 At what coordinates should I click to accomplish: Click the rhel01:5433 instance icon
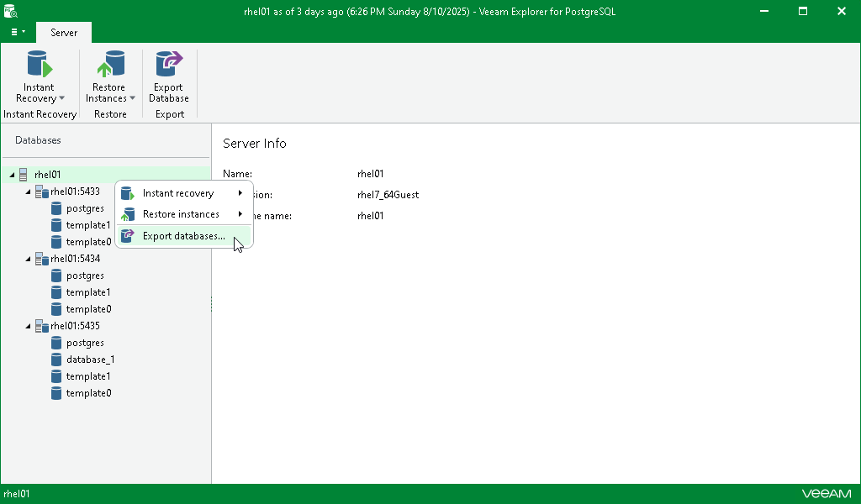tap(42, 192)
